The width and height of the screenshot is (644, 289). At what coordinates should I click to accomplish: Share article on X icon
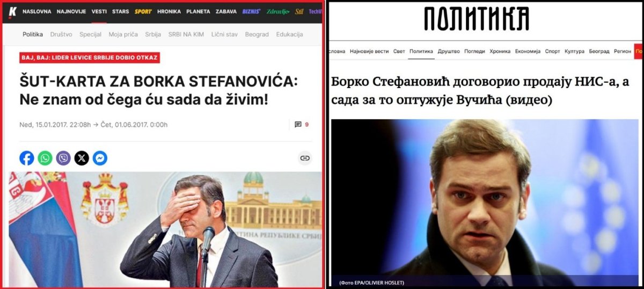tap(82, 158)
